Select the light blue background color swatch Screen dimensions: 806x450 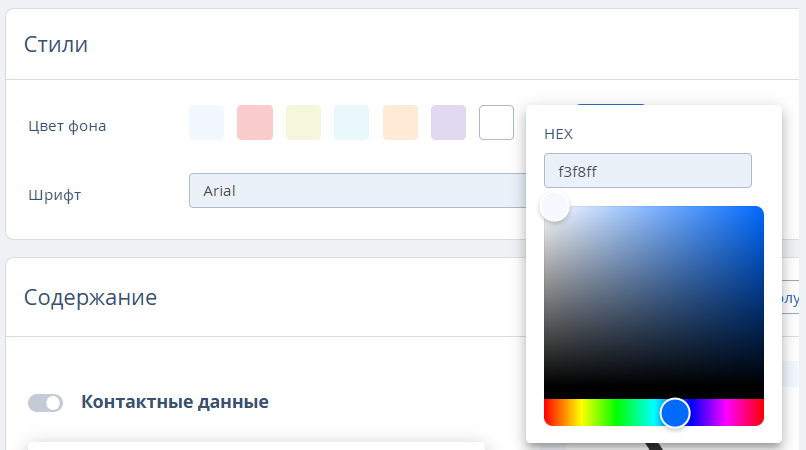(206, 122)
